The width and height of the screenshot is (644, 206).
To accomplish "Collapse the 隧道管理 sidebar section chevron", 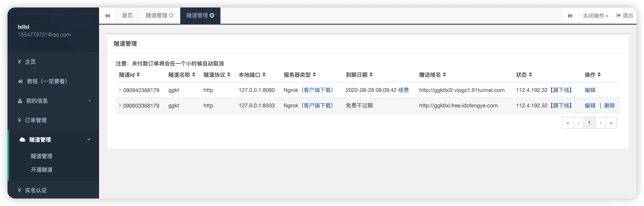I will coord(89,139).
